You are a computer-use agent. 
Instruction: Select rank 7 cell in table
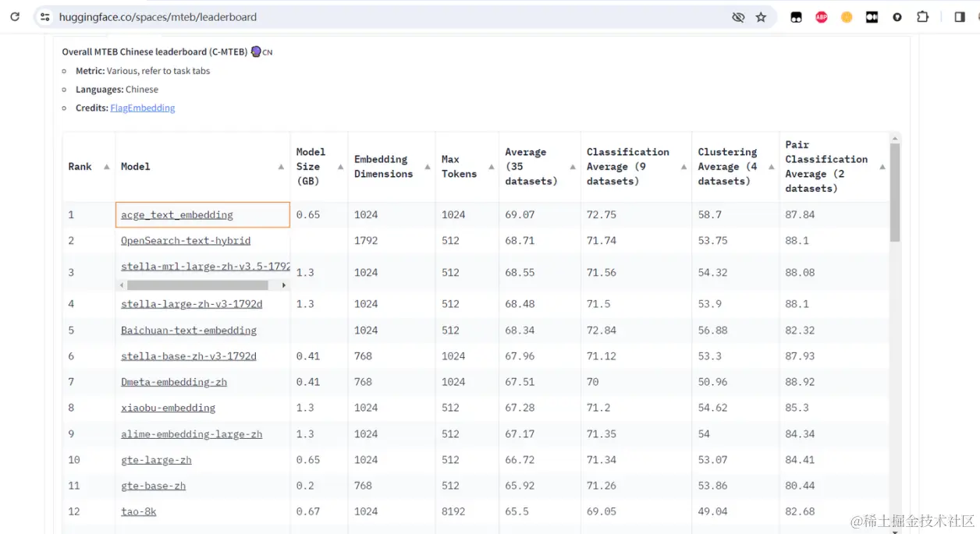[x=89, y=382]
